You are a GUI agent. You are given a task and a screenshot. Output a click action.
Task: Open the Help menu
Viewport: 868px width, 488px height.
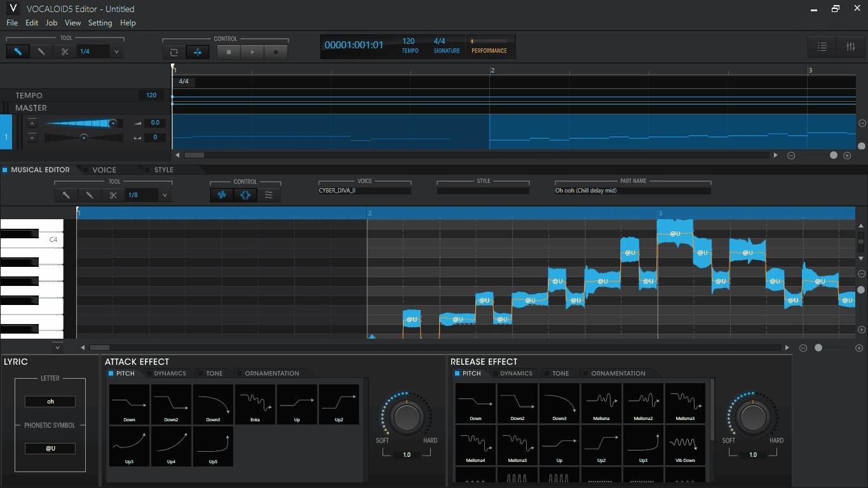(x=128, y=23)
